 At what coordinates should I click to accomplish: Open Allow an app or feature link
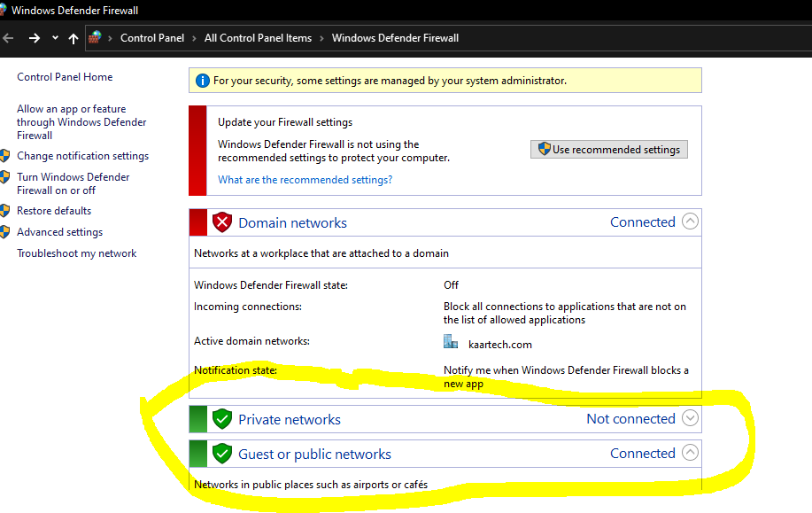(x=81, y=121)
